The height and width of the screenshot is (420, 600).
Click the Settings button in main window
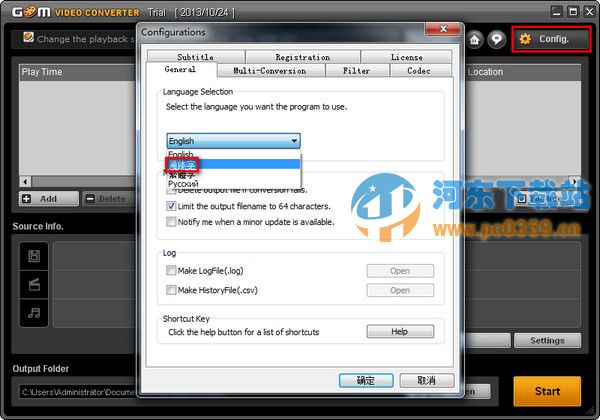(x=547, y=340)
